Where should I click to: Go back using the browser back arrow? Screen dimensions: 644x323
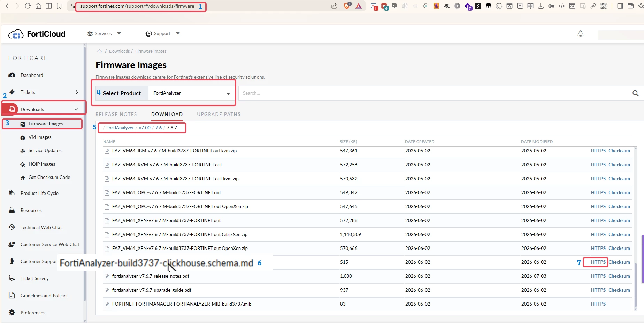pos(7,6)
